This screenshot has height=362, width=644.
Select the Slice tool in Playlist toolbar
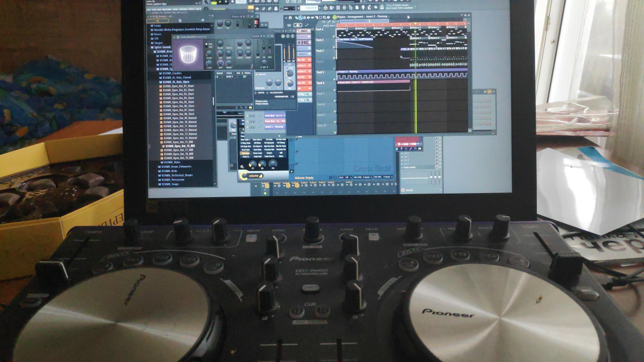click(316, 17)
